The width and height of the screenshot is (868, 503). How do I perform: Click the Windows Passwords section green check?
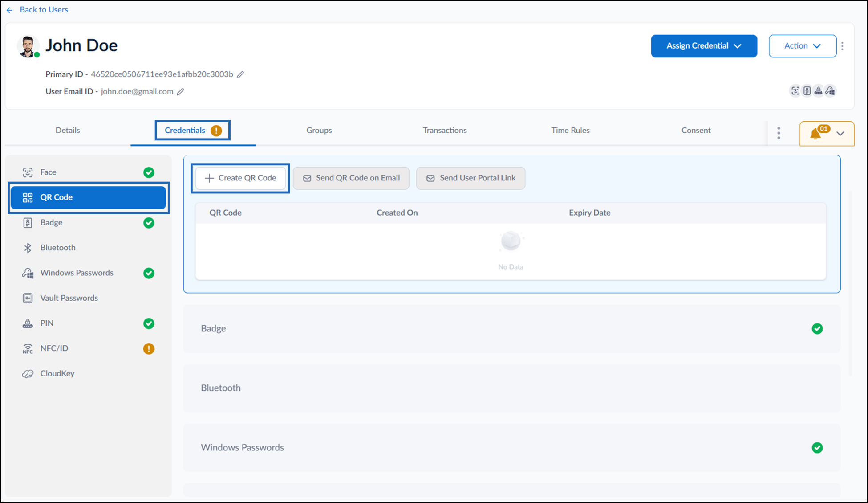click(817, 448)
